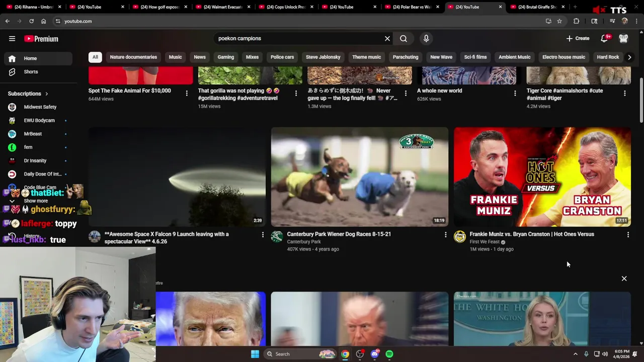Show more category chips with right arrow
Viewport: 644px width, 362px height.
point(629,57)
